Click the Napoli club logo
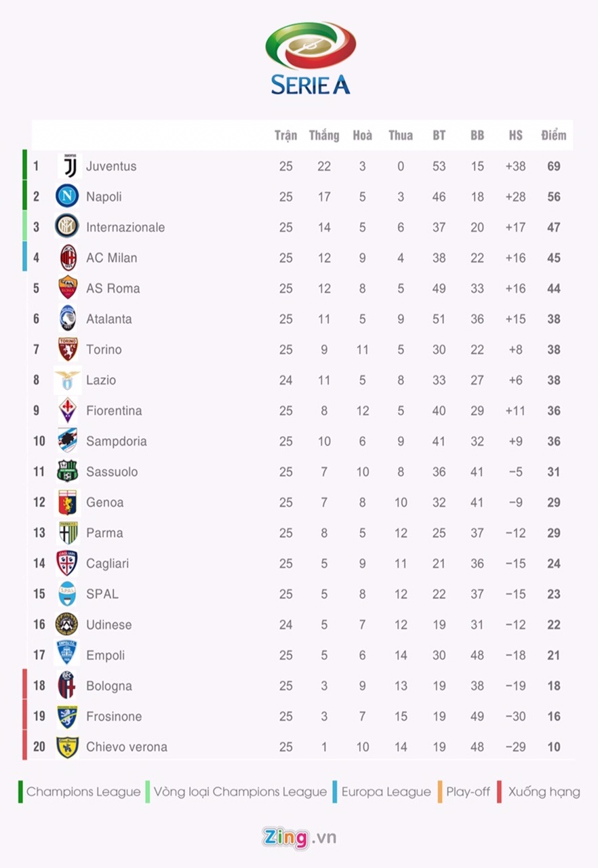The height and width of the screenshot is (868, 598). (x=67, y=197)
